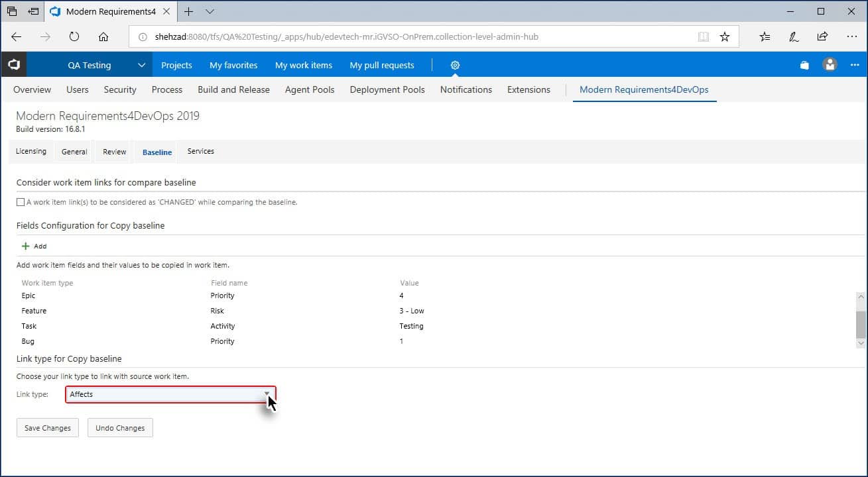Click the tabs you've set aside icon
This screenshot has height=477, width=868.
(x=12, y=11)
